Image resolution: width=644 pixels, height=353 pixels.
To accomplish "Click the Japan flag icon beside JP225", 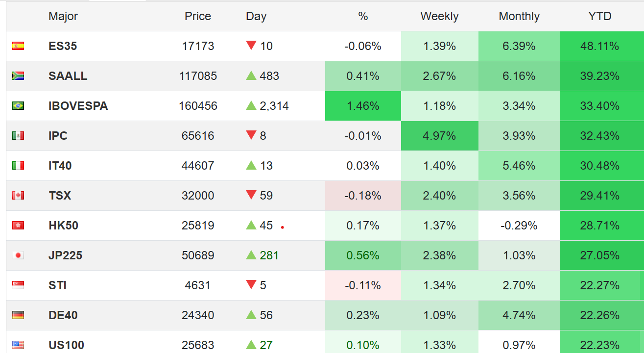I will (18, 255).
